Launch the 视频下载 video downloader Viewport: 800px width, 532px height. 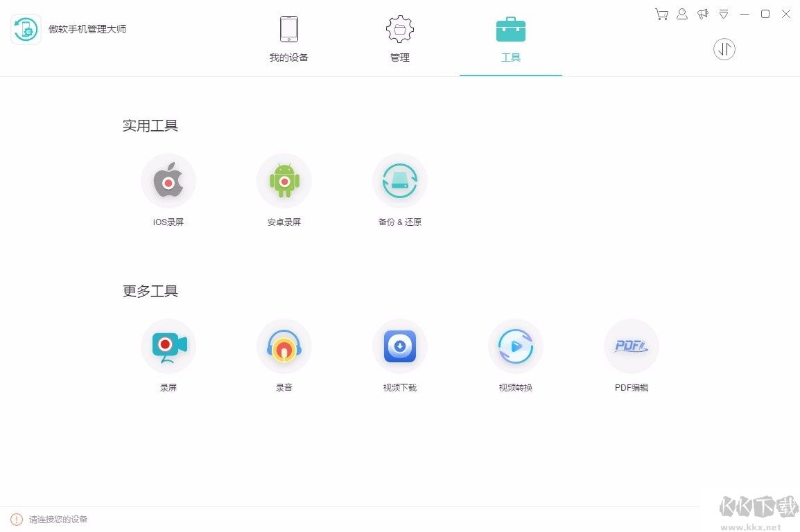pyautogui.click(x=400, y=346)
